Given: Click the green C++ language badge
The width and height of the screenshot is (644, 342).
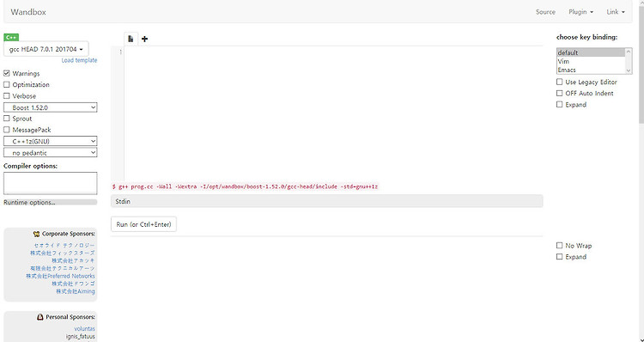Looking at the screenshot, I should click(x=11, y=38).
